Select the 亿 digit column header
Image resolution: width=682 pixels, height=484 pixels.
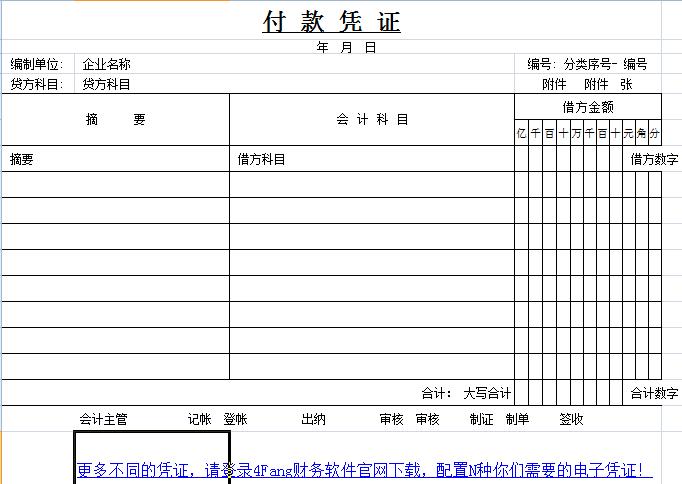point(522,133)
